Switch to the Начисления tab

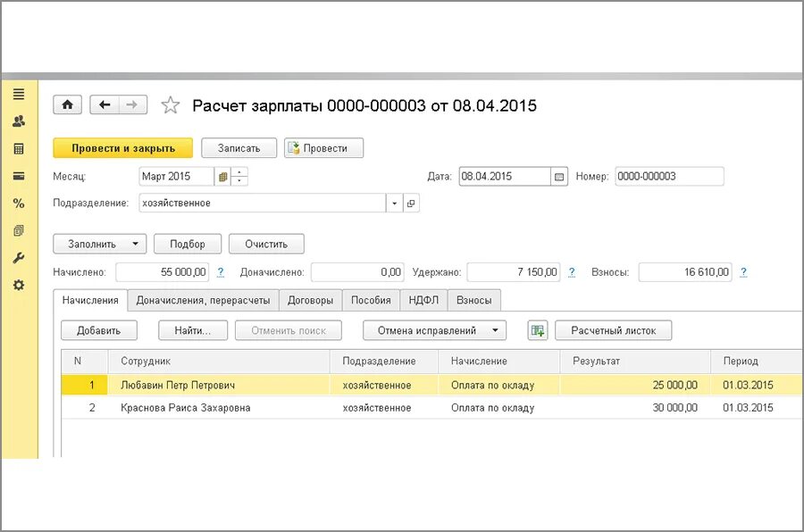90,300
